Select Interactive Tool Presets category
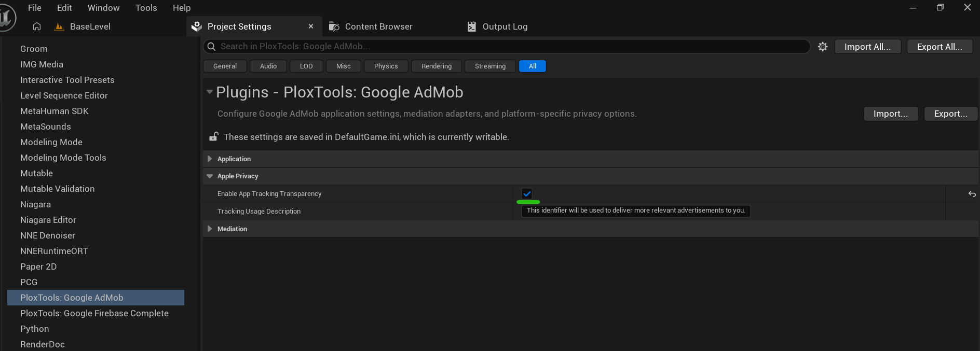This screenshot has height=351, width=980. pyautogui.click(x=67, y=80)
